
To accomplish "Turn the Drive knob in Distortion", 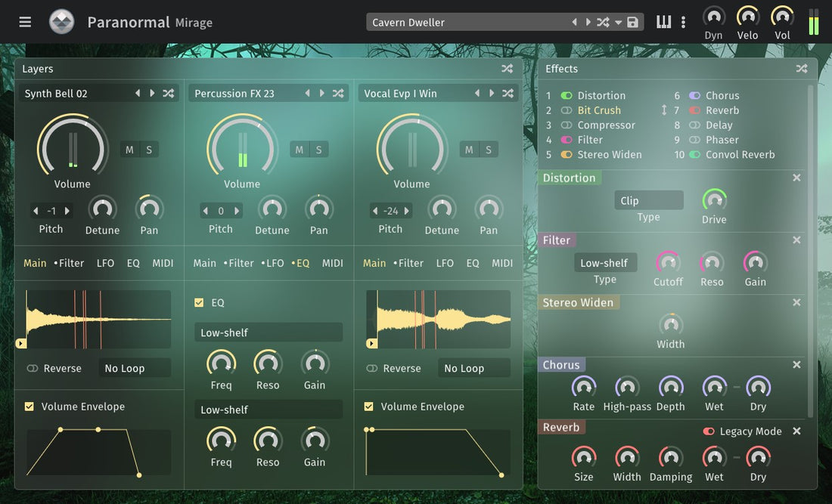I will pos(714,200).
